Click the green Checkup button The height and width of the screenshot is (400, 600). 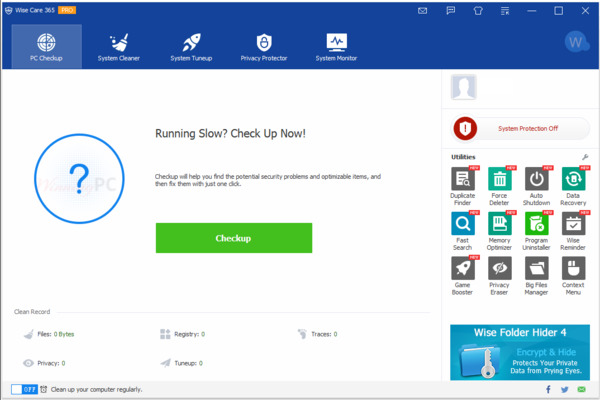pos(234,238)
